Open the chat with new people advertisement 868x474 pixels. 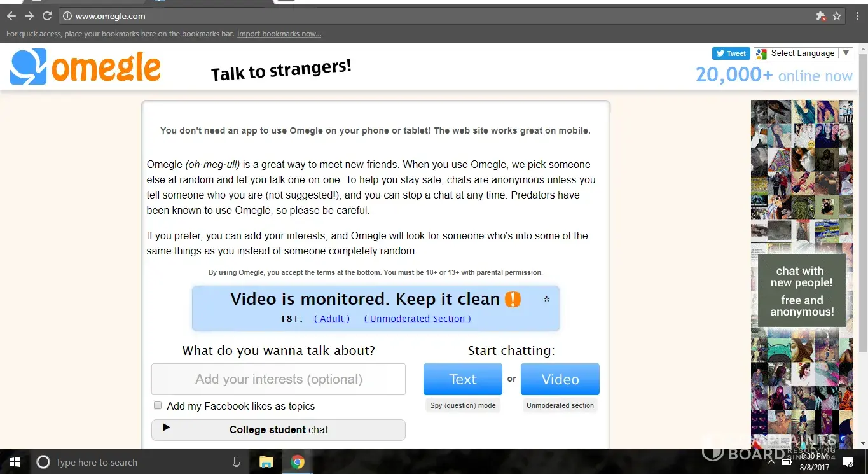tap(801, 274)
